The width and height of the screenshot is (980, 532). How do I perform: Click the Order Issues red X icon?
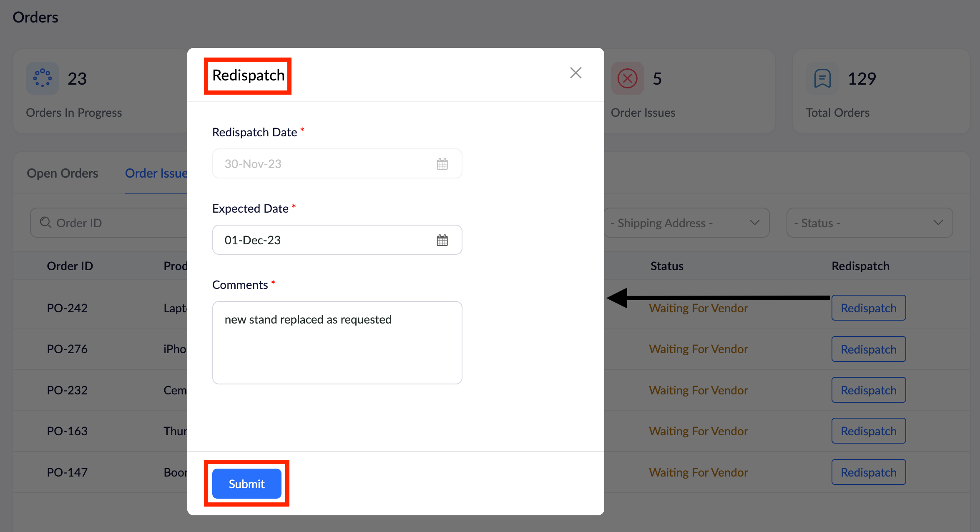tap(627, 78)
